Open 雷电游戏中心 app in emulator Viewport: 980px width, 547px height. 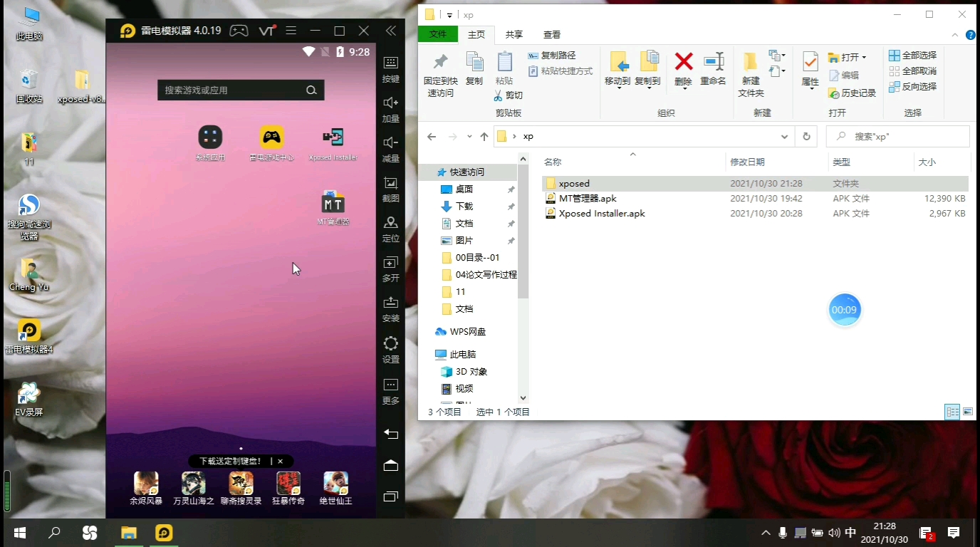tap(271, 143)
